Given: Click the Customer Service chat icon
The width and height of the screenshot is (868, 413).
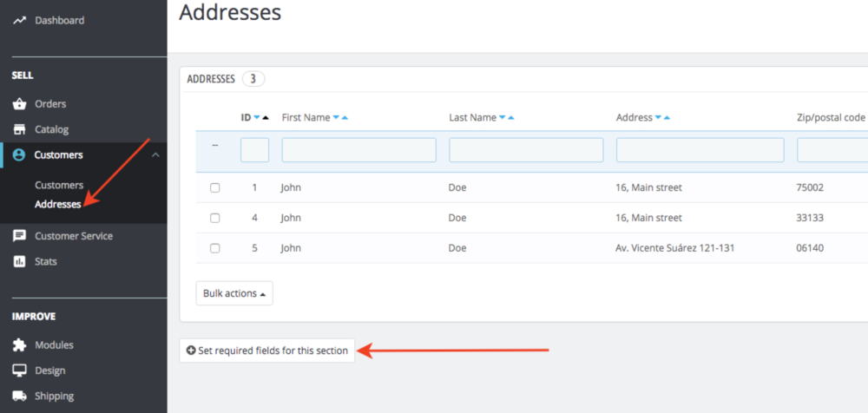Looking at the screenshot, I should [19, 236].
